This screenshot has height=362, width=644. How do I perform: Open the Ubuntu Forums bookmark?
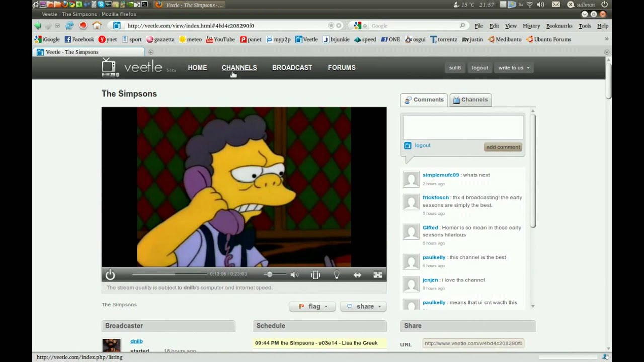pyautogui.click(x=548, y=39)
